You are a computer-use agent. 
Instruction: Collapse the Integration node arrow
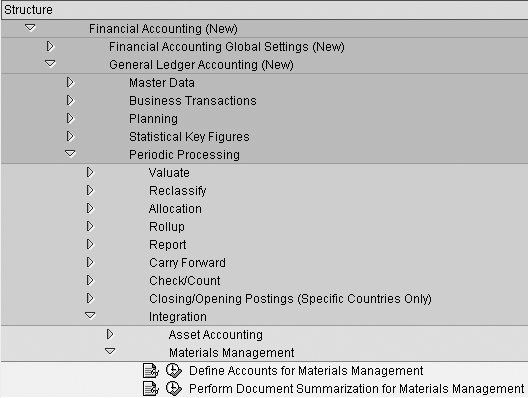[90, 315]
